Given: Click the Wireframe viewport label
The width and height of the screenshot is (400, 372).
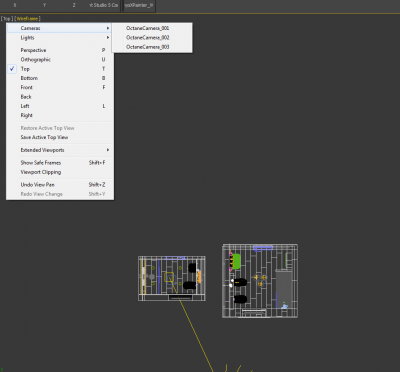Looking at the screenshot, I should [x=28, y=19].
